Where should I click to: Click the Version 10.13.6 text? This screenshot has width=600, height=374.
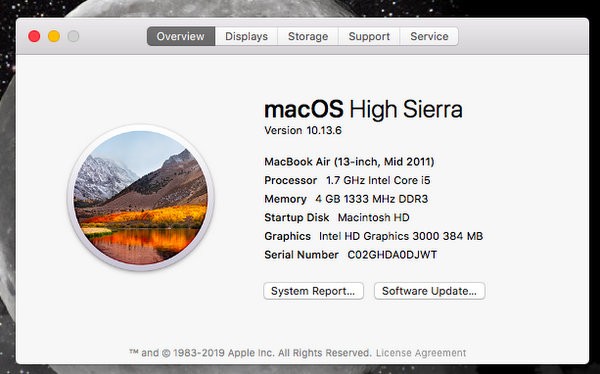click(x=303, y=131)
